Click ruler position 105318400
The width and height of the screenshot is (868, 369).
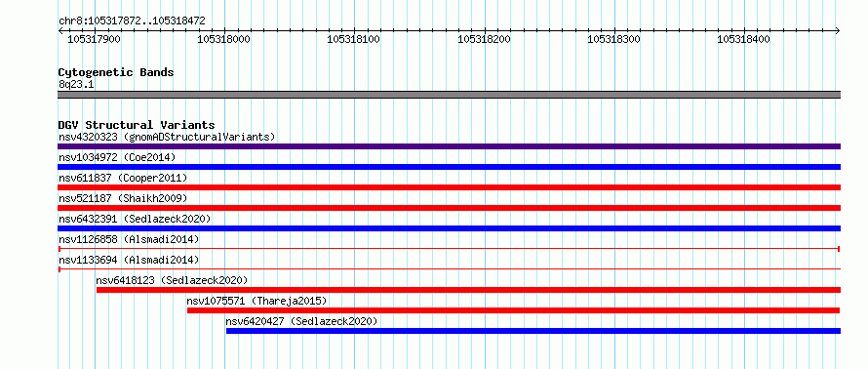pyautogui.click(x=743, y=39)
